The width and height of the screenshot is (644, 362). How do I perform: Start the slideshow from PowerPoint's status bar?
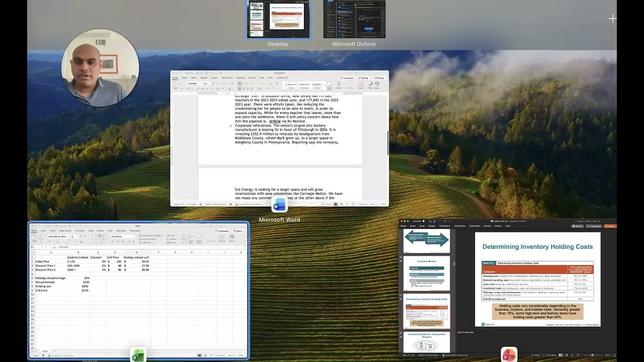pos(578,355)
